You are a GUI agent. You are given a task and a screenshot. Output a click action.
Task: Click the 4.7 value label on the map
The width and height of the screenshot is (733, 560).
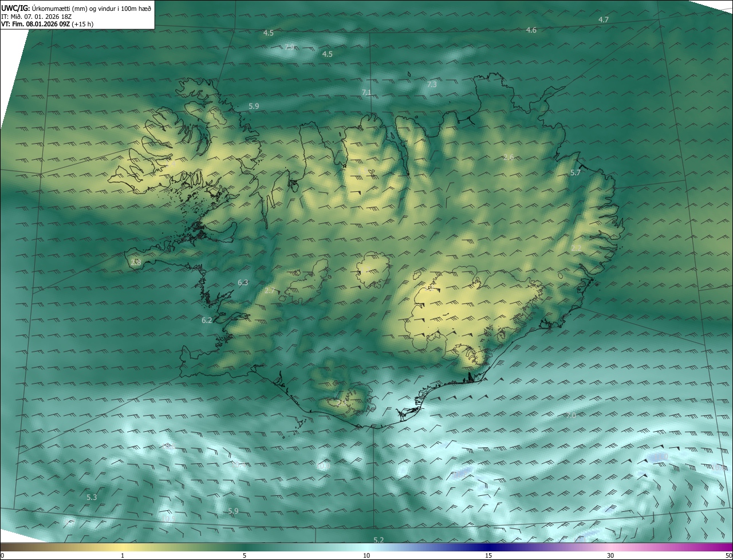(x=604, y=20)
